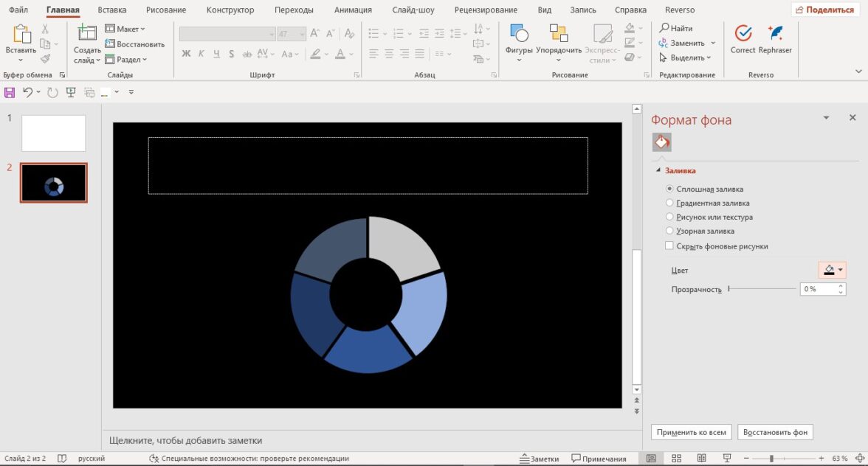Screen dimensions: 868x466
Task: Click the Find (Найти) magnifier
Action: pos(664,28)
